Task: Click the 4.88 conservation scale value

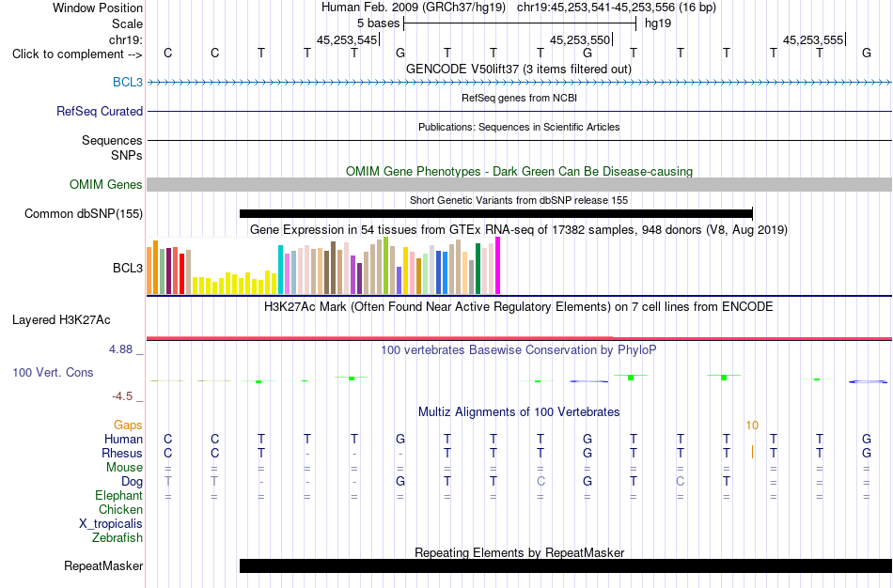Action: [120, 349]
